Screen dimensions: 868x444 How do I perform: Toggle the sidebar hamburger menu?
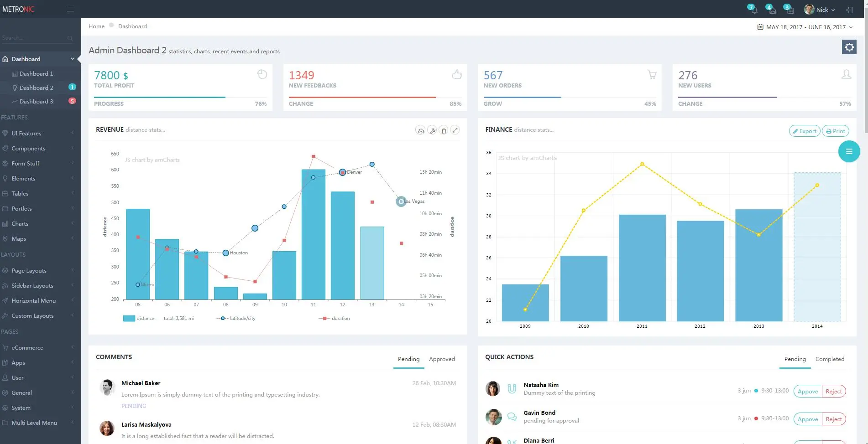(x=70, y=9)
